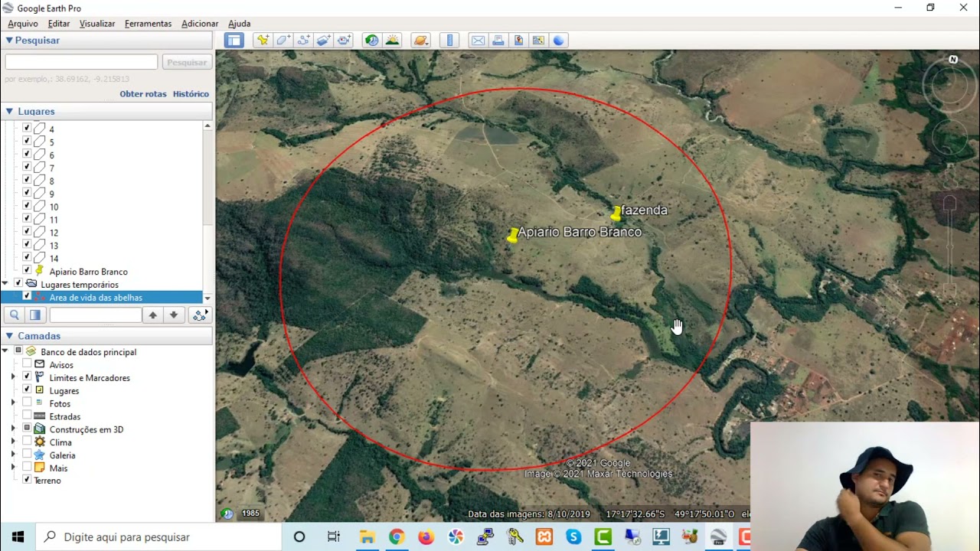Focus the places filter text field
This screenshot has width=980, height=551.
(x=96, y=315)
